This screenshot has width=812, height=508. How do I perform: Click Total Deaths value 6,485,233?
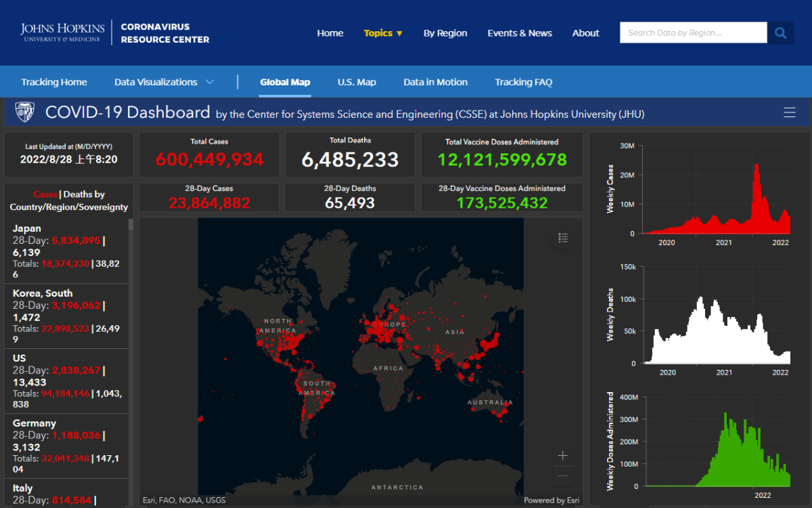pos(350,160)
